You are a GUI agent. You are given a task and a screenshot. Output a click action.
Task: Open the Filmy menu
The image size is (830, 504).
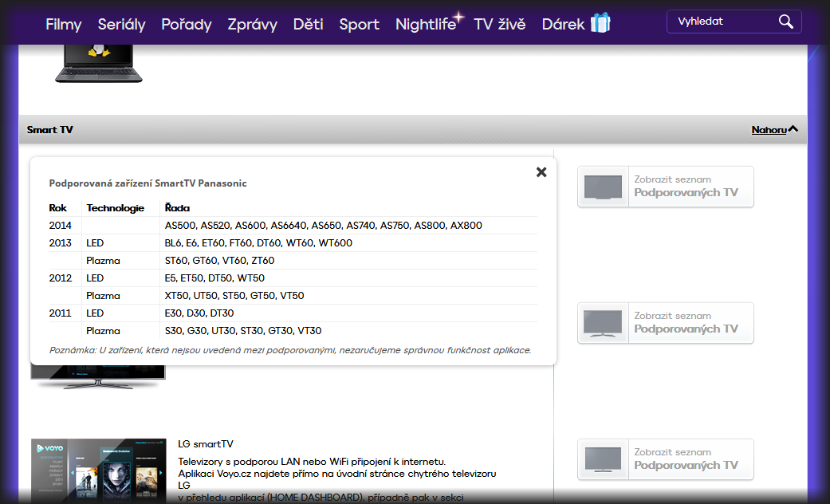click(x=64, y=25)
